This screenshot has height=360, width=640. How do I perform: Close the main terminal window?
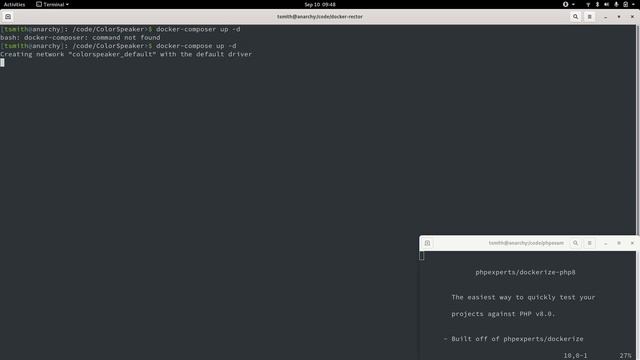(633, 17)
